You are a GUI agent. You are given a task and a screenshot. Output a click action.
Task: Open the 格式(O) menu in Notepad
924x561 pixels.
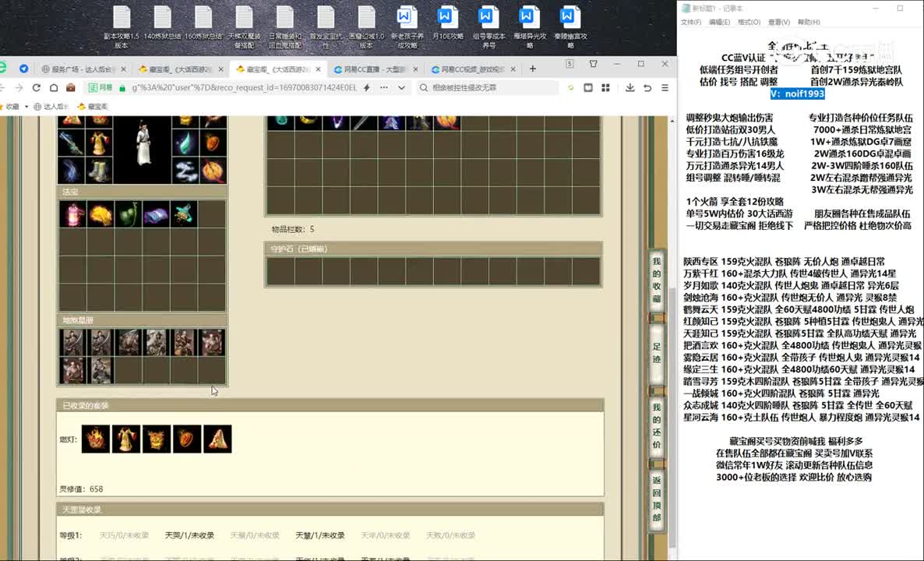749,22
